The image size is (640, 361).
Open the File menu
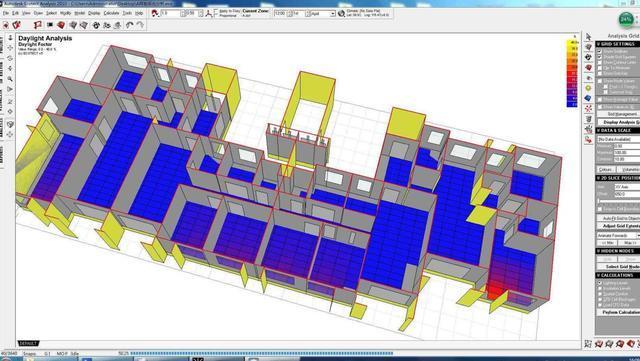click(x=6, y=13)
